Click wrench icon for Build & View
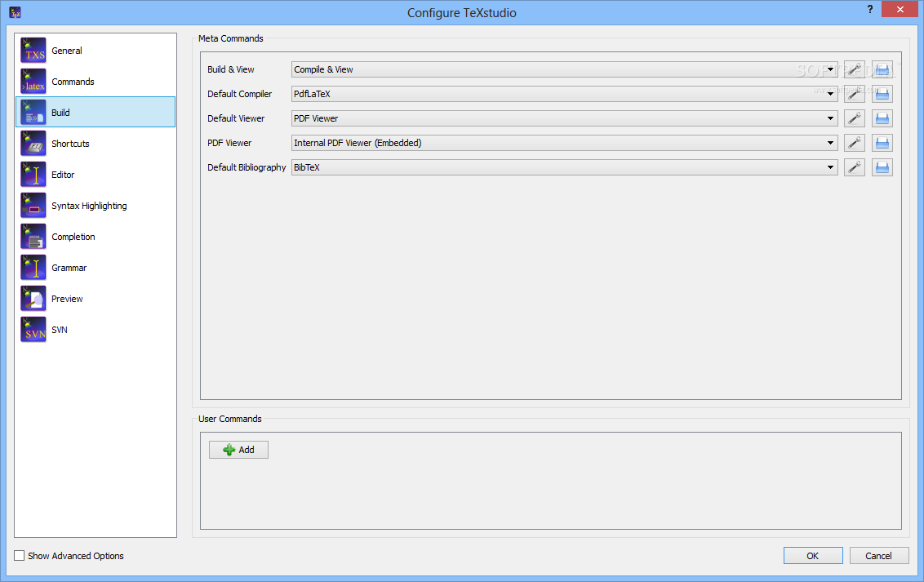This screenshot has height=582, width=924. [855, 69]
